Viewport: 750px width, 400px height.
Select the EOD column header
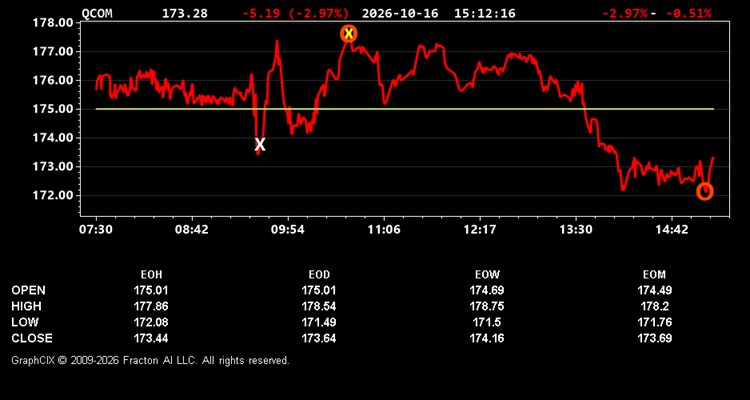click(x=319, y=275)
